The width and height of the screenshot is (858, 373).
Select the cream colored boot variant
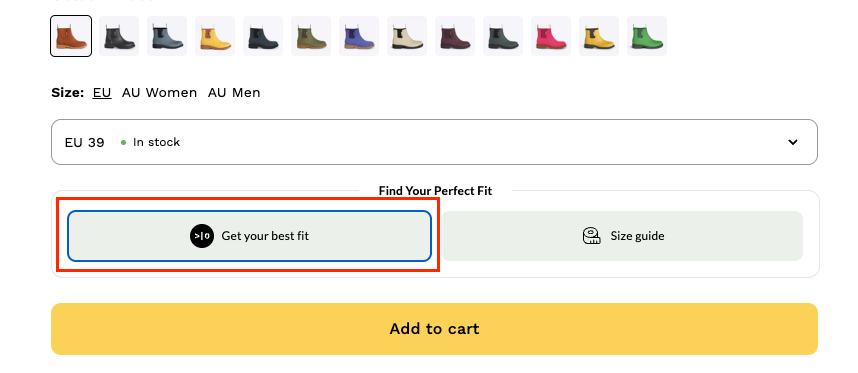(x=407, y=36)
